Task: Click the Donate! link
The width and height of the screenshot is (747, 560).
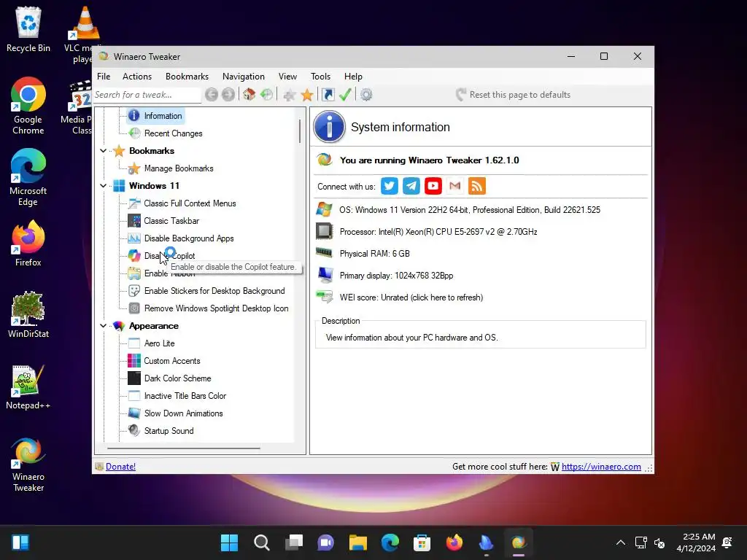Action: 120,467
